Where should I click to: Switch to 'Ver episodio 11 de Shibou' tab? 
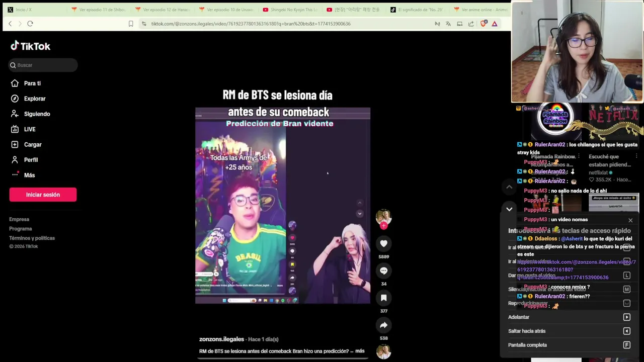[x=99, y=10]
